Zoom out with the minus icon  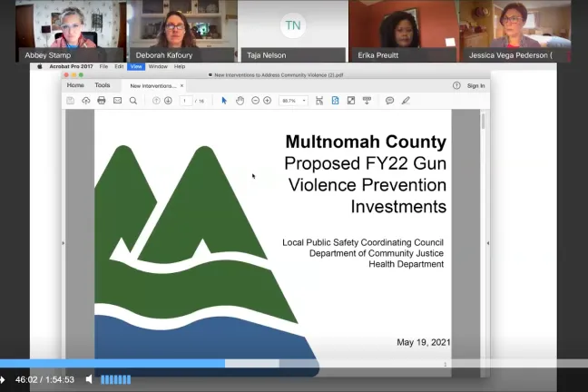(x=255, y=101)
